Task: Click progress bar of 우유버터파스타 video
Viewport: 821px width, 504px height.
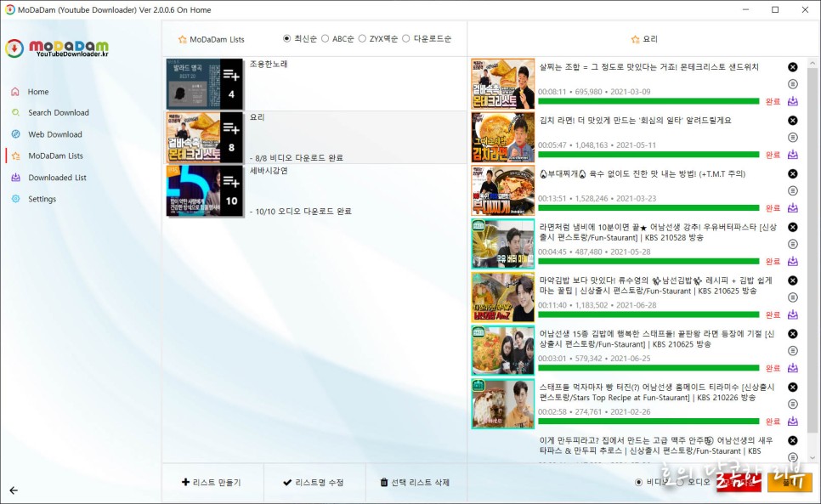Action: click(648, 261)
